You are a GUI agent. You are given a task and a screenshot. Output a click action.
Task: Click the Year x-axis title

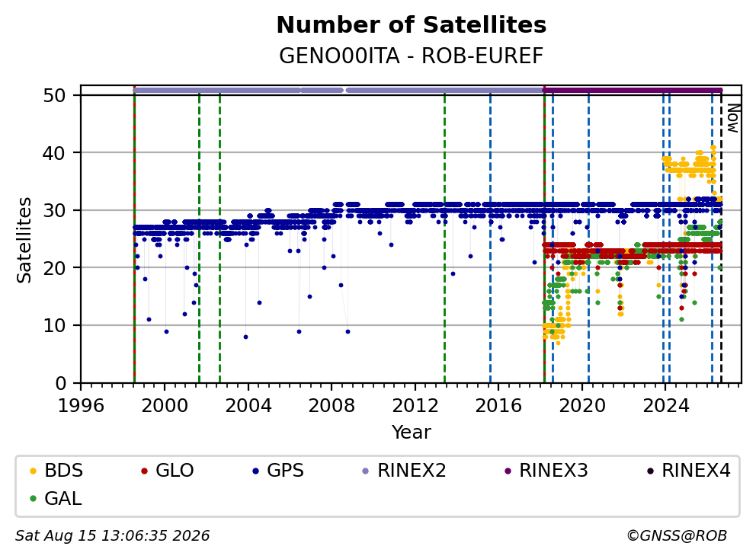(x=412, y=433)
